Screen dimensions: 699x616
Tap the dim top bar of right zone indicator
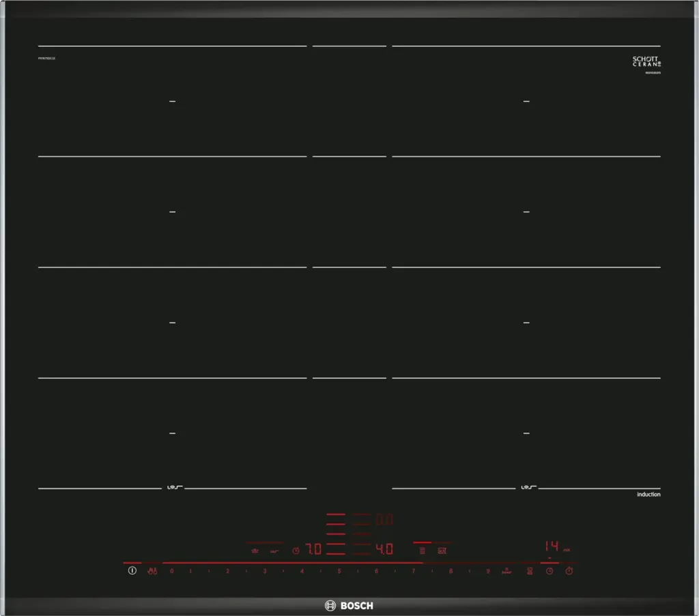pyautogui.click(x=362, y=514)
